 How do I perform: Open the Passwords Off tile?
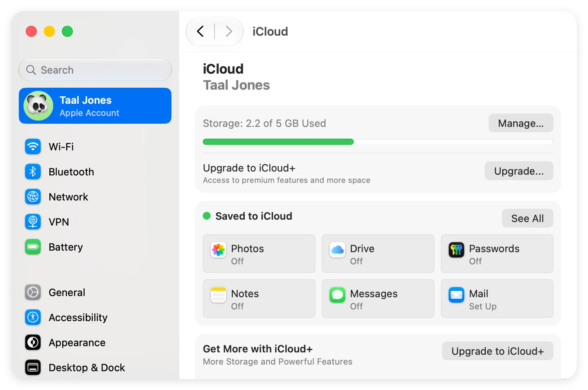click(x=497, y=254)
